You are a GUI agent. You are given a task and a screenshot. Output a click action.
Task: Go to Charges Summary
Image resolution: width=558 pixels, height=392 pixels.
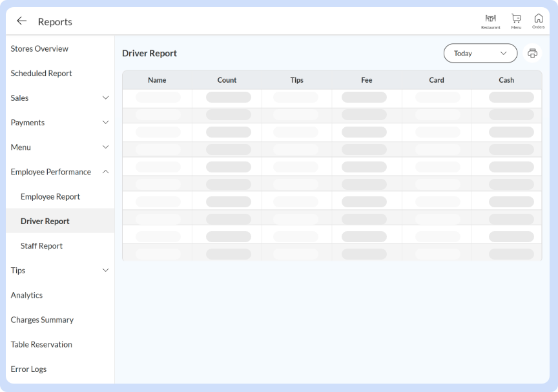point(42,320)
